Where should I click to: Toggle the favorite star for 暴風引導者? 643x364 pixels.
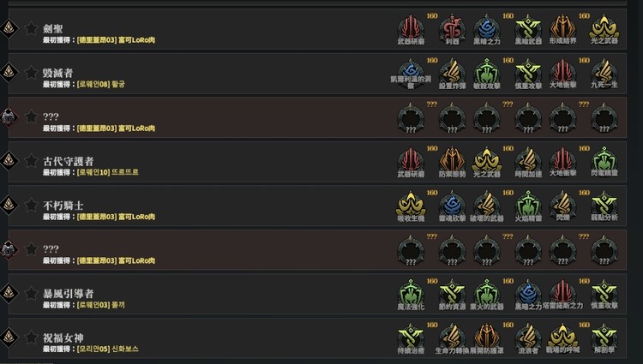tap(31, 293)
